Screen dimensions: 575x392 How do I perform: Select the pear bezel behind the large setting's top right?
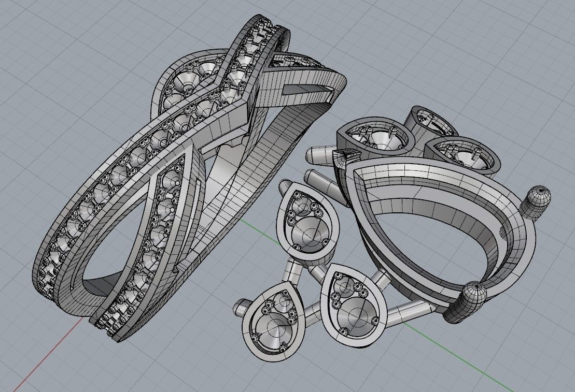(463, 155)
